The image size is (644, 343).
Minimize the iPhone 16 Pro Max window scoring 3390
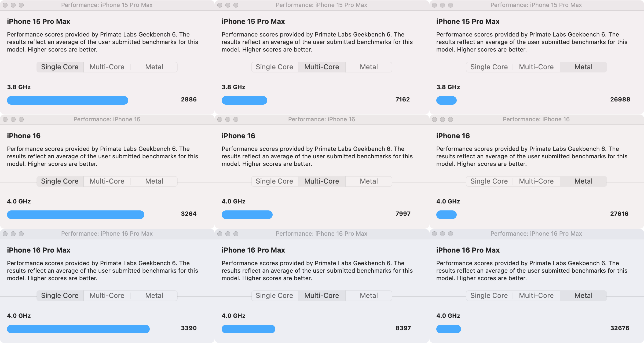(13, 234)
